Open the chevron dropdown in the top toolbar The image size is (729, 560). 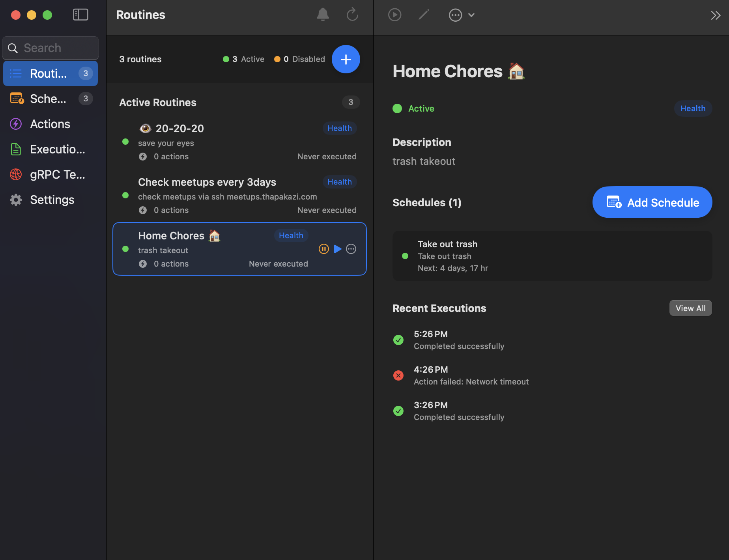tap(472, 15)
